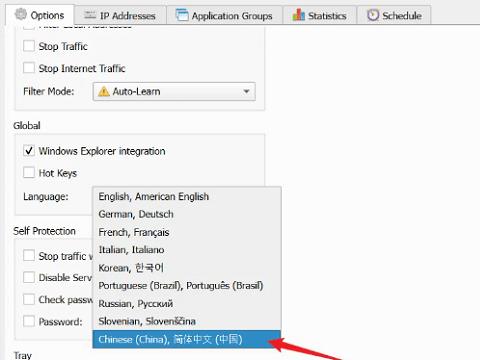Choose French, Français language option
The height and width of the screenshot is (360, 480).
[187, 232]
